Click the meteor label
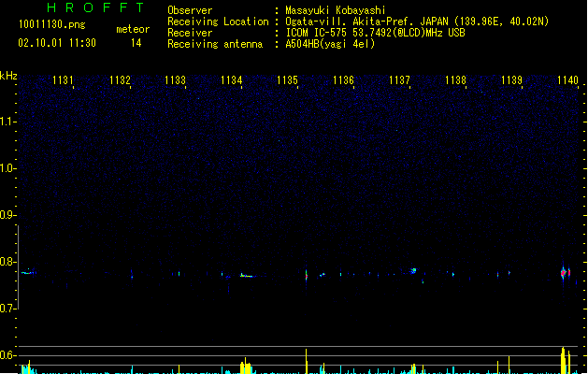588x374 pixels. click(133, 29)
